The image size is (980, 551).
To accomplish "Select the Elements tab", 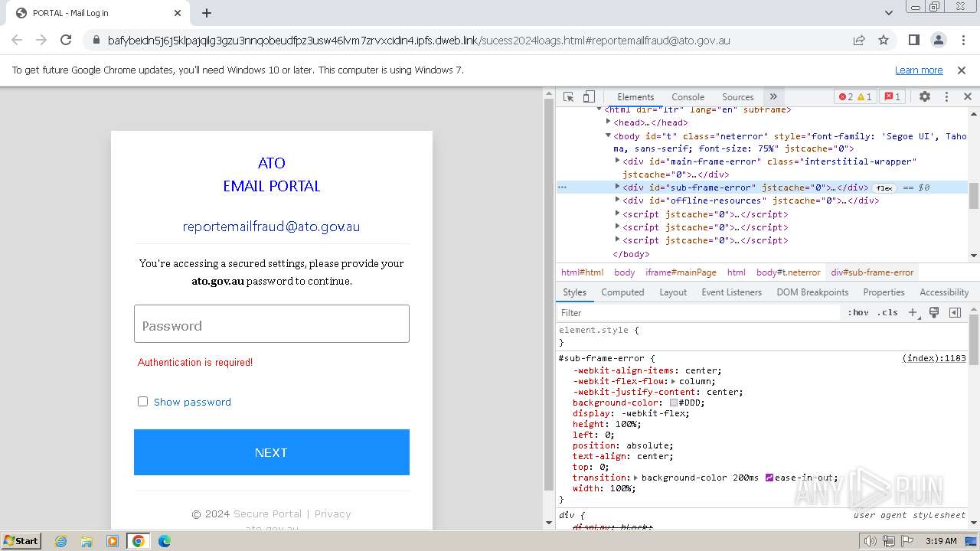I will pyautogui.click(x=635, y=97).
